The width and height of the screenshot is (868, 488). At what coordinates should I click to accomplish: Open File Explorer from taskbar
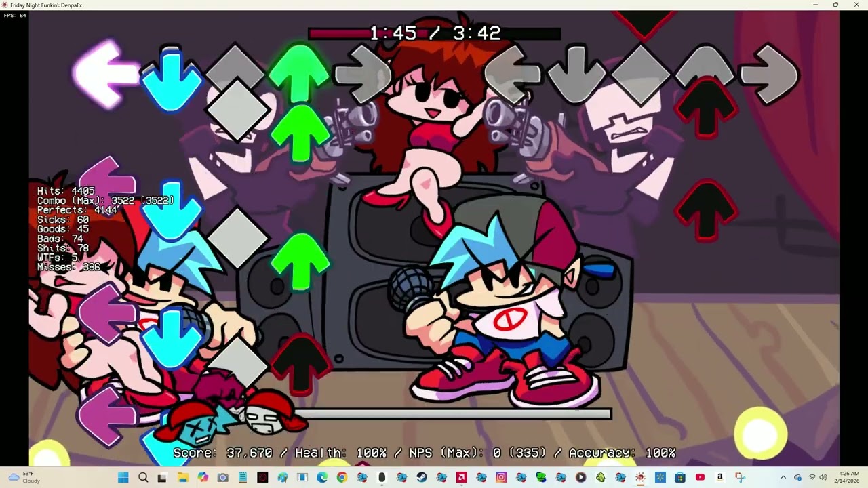coord(182,477)
